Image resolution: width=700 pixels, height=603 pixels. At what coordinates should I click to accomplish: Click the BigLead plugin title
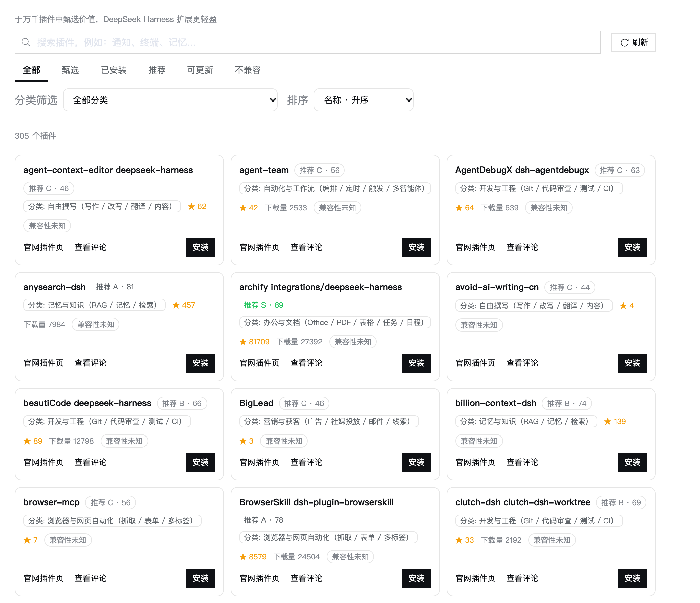(256, 403)
